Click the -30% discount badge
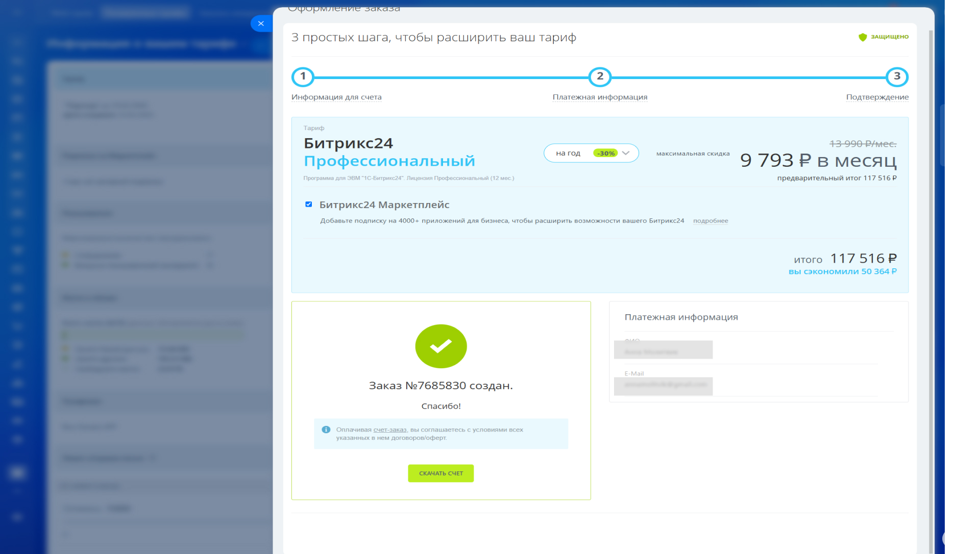 pyautogui.click(x=605, y=153)
